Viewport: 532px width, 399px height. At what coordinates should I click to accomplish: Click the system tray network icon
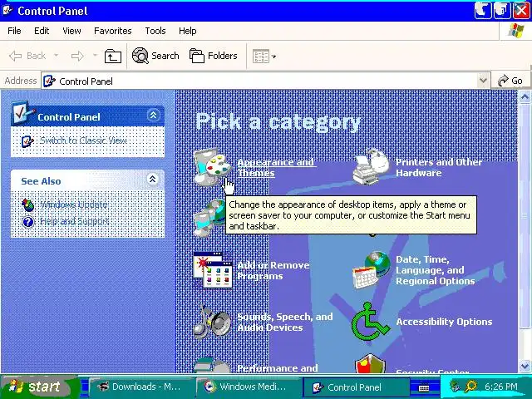pos(455,386)
